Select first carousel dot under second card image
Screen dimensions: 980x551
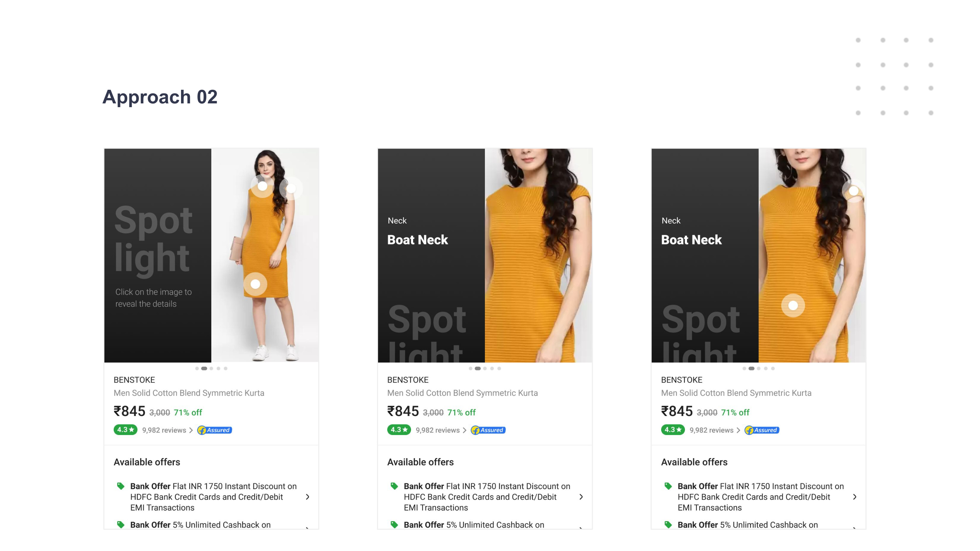tap(471, 368)
